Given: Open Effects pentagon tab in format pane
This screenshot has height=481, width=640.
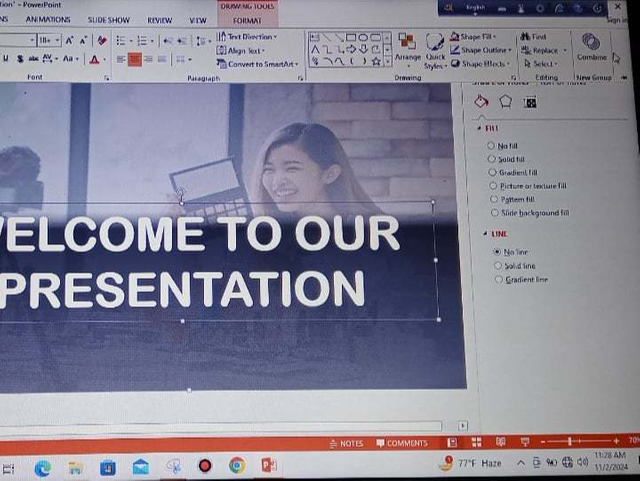Looking at the screenshot, I should pos(505,101).
